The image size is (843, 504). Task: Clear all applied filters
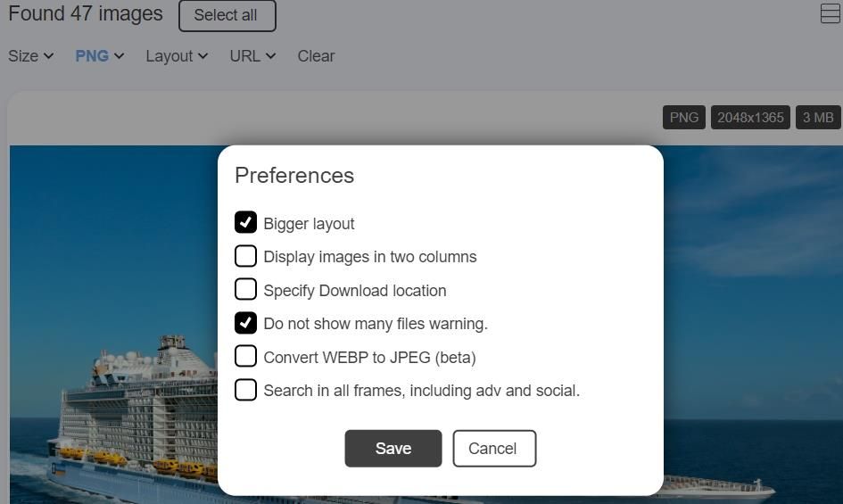click(316, 56)
